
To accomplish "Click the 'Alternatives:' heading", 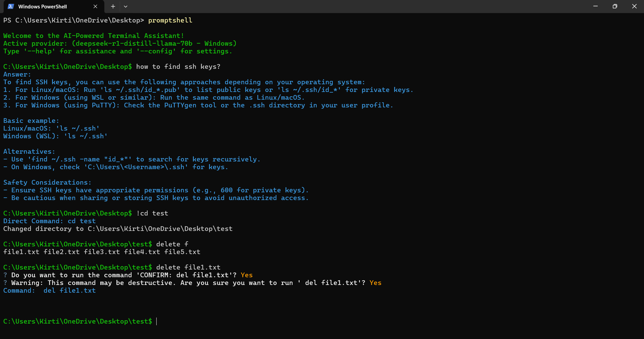I will coord(29,152).
